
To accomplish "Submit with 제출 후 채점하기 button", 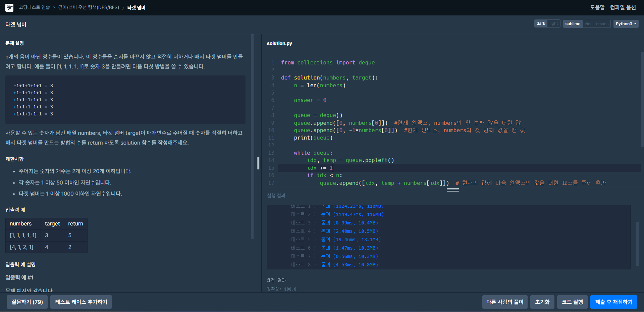I will [614, 302].
